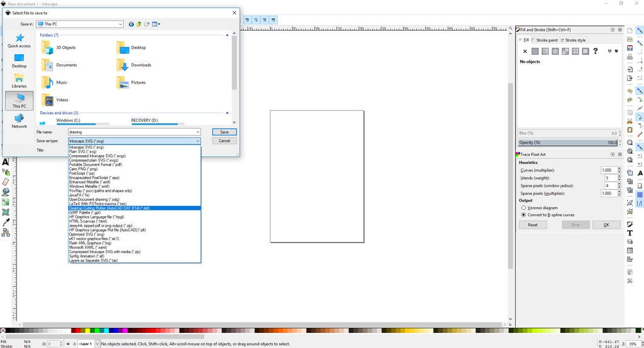
Task: Go back in the save dialog
Action: point(131,24)
